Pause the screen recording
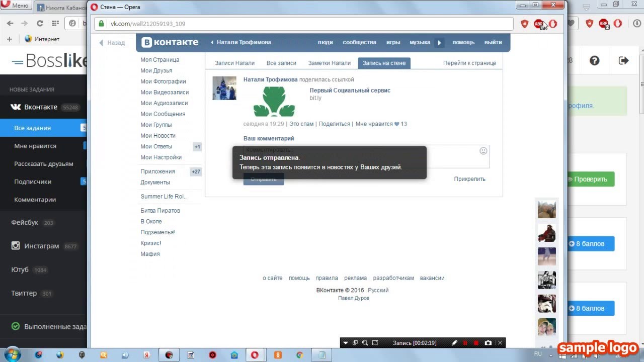The height and width of the screenshot is (362, 644). pyautogui.click(x=465, y=343)
